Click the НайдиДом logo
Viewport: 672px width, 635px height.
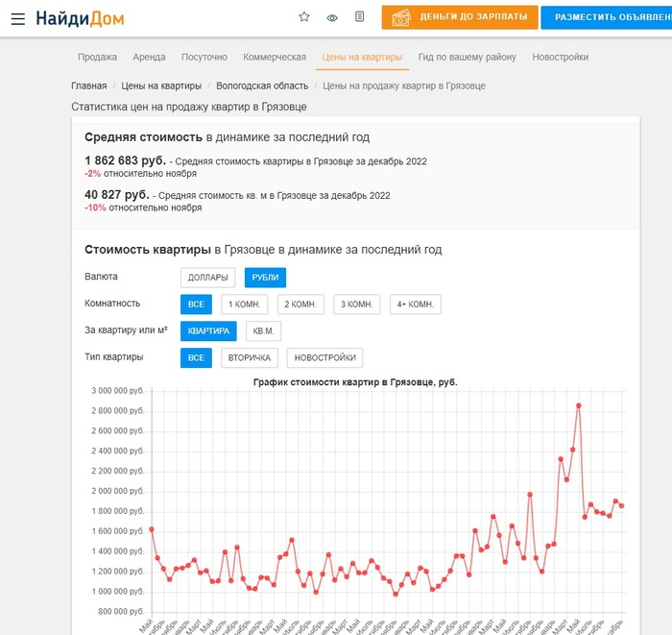(80, 18)
